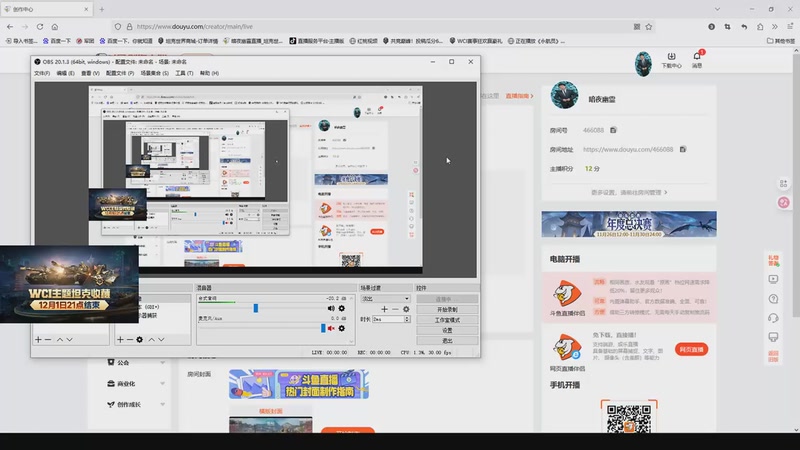The image size is (800, 450).
Task: Open the 直播指南 live guide link
Action: coord(519,96)
